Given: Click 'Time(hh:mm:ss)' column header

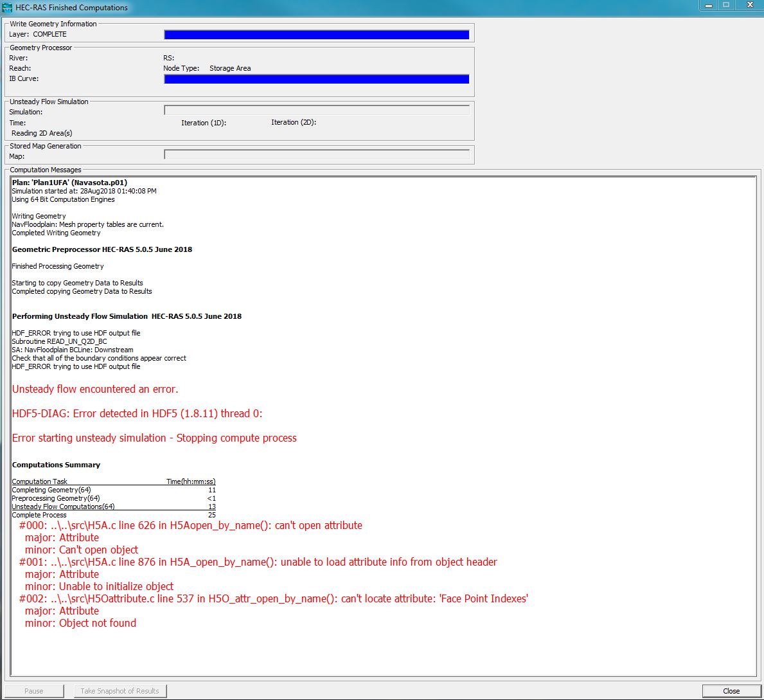Looking at the screenshot, I should pyautogui.click(x=191, y=481).
